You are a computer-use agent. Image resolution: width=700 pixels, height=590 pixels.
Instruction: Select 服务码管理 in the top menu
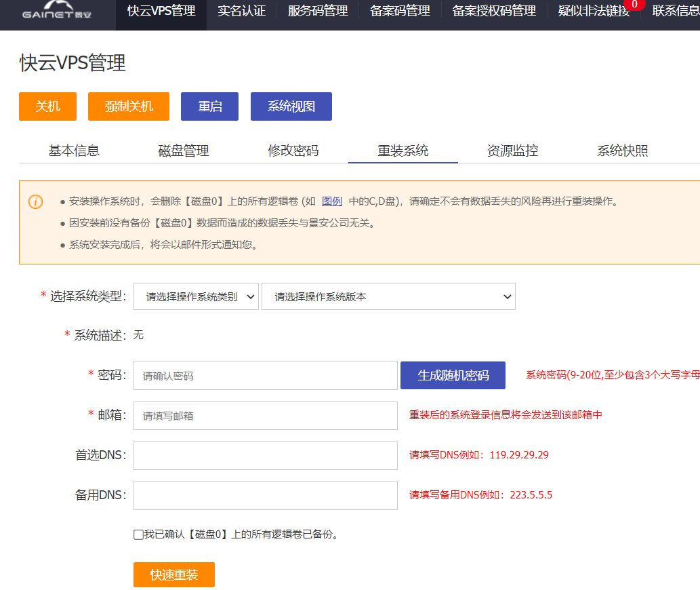318,12
